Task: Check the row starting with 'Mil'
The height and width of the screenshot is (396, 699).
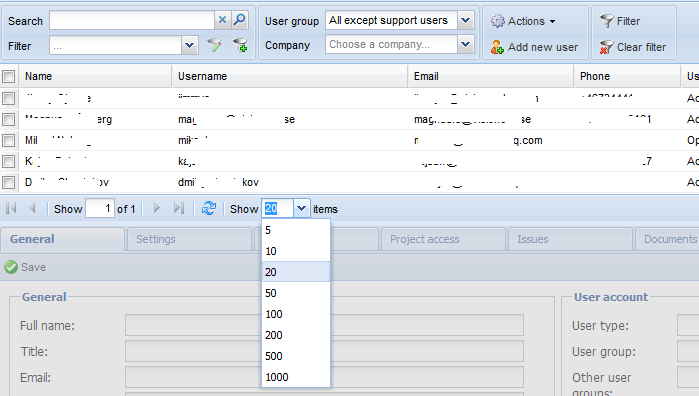Action: pos(8,140)
